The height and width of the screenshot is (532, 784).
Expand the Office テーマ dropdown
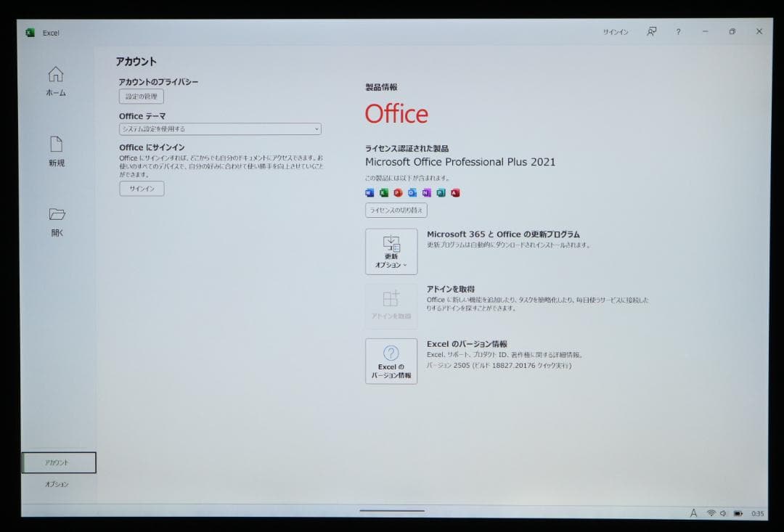220,129
